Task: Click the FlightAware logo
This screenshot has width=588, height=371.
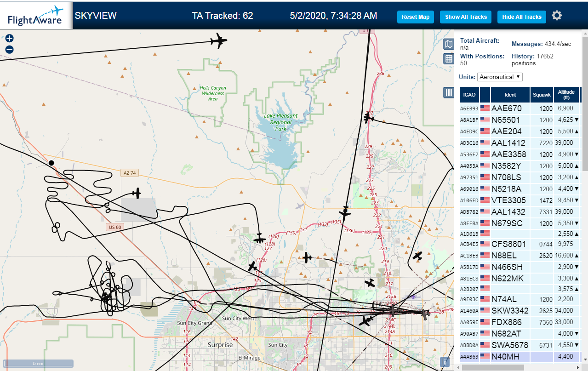Action: coord(36,15)
